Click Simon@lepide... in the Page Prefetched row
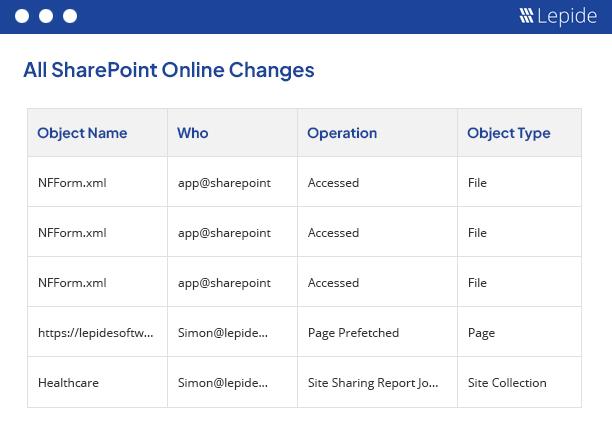 (223, 333)
